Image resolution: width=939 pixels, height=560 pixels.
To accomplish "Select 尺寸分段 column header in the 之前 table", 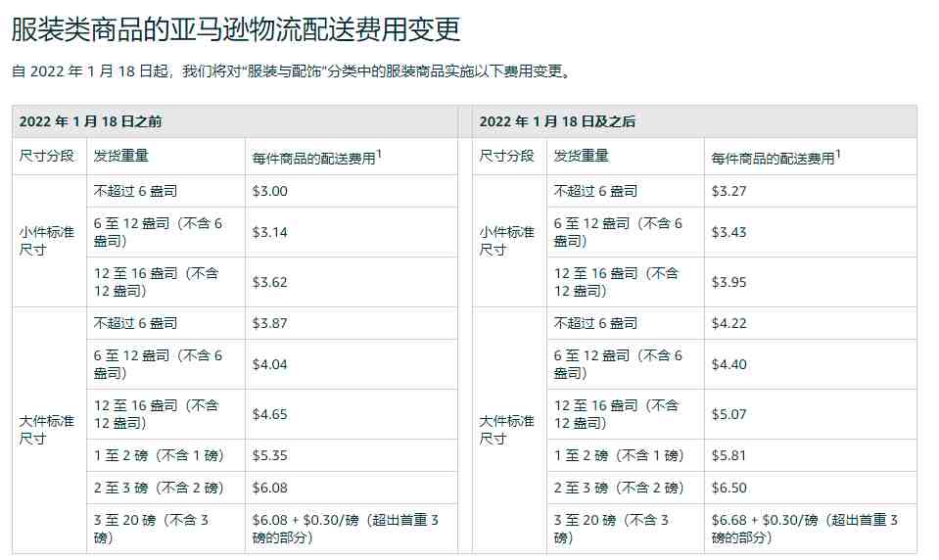I will (47, 157).
